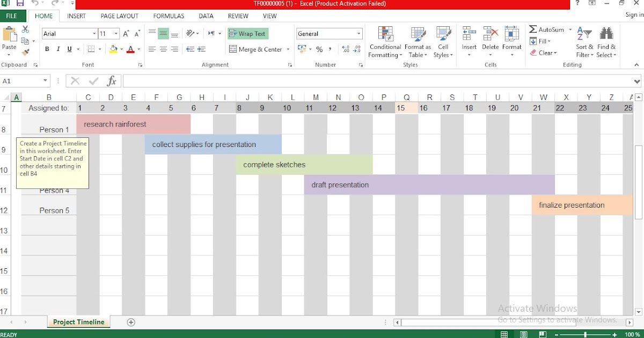The width and height of the screenshot is (644, 338).
Task: Switch to the DATA tab
Action: click(x=206, y=16)
